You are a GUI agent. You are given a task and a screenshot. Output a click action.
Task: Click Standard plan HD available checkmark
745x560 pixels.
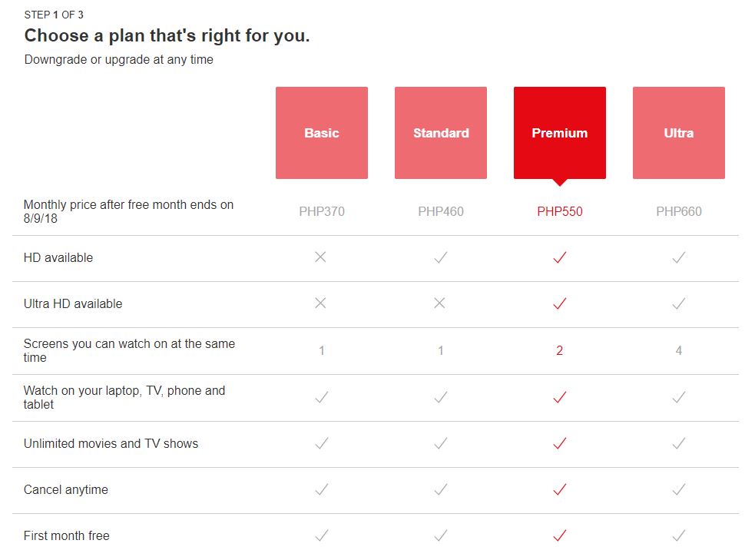(440, 258)
